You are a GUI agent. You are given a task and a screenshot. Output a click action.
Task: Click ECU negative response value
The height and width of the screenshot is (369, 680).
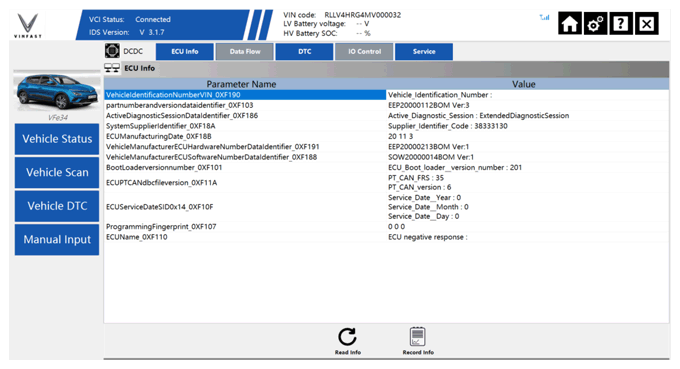(428, 237)
